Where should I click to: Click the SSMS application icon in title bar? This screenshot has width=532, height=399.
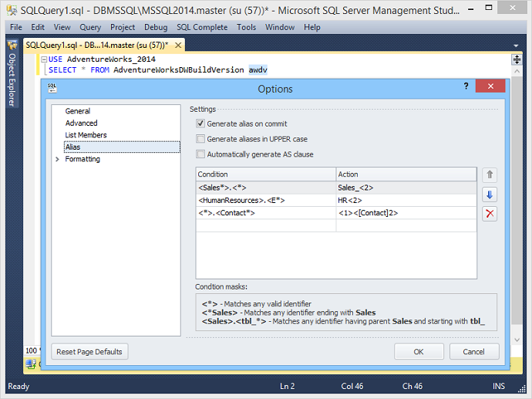click(x=12, y=10)
